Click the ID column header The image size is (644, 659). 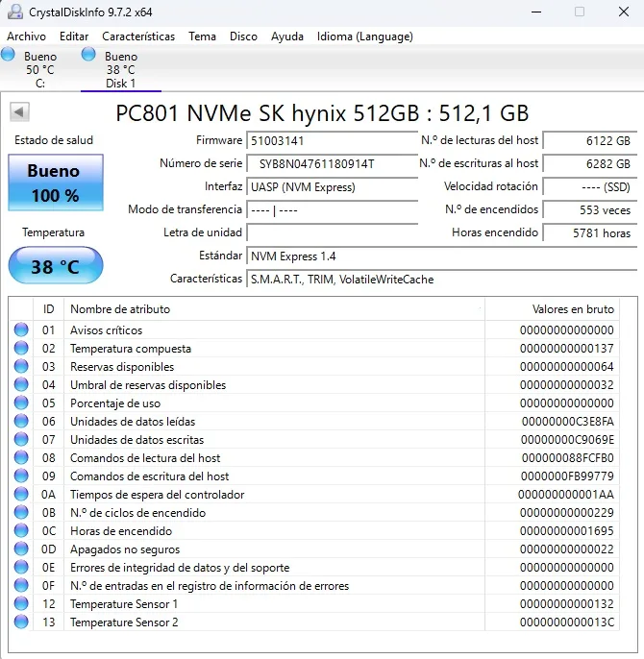coord(48,309)
